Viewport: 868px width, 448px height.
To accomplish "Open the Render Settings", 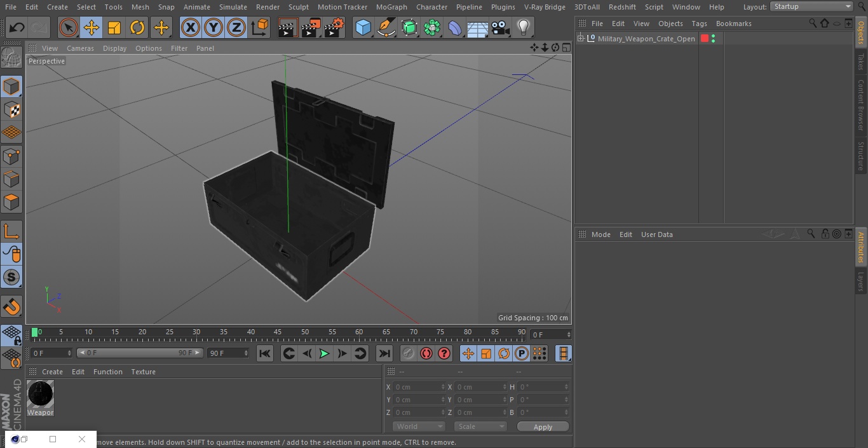I will pyautogui.click(x=334, y=28).
